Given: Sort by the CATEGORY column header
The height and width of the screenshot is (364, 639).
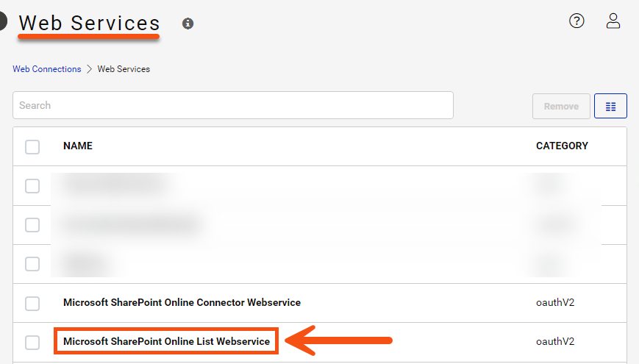Looking at the screenshot, I should click(562, 146).
